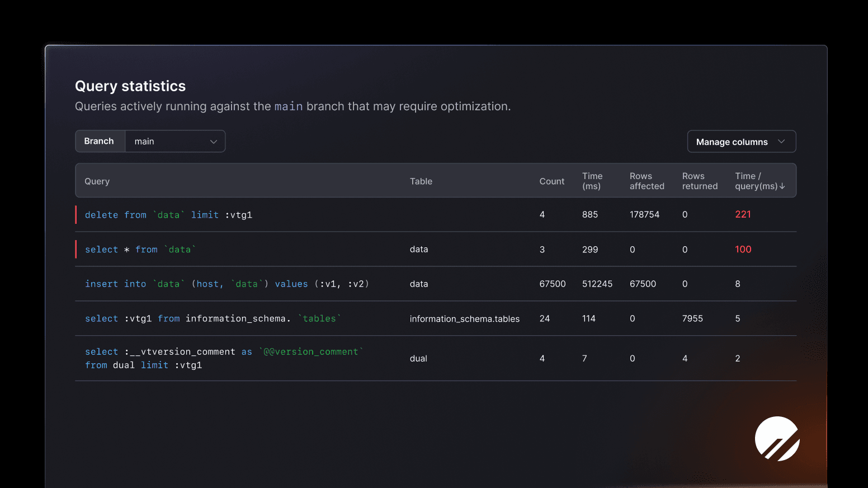Click the red 221 time per query value
868x488 pixels.
pos(743,214)
